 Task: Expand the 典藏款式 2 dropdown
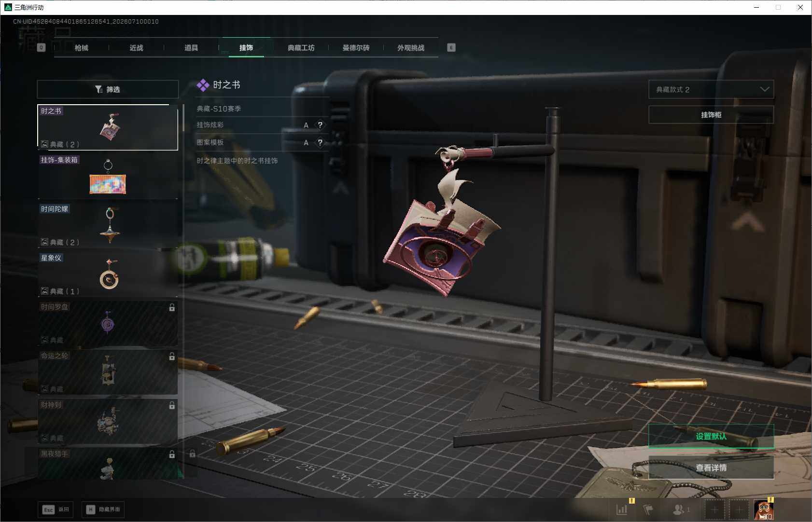(711, 89)
